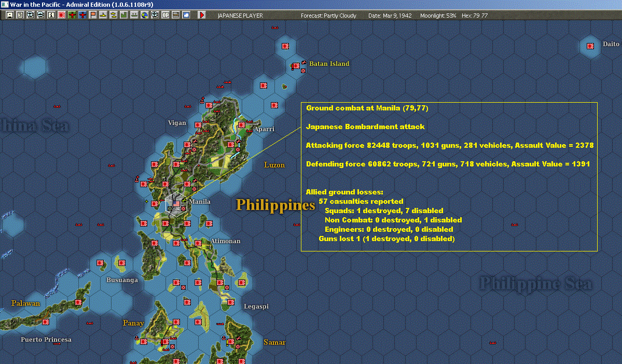This screenshot has height=364, width=622.
Task: Select the Japanese marker on Palawan's eastern tip
Action: pos(78,302)
